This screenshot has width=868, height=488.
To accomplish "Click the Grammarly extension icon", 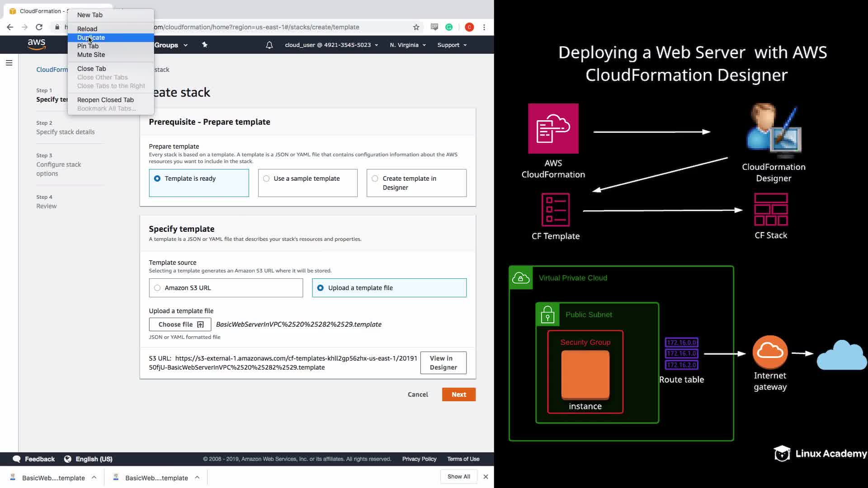I will click(449, 27).
